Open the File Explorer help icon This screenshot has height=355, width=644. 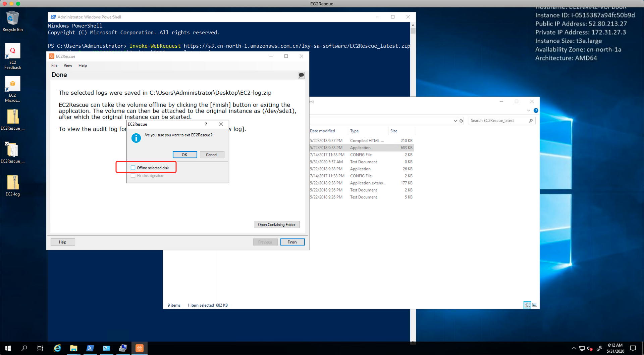(536, 110)
